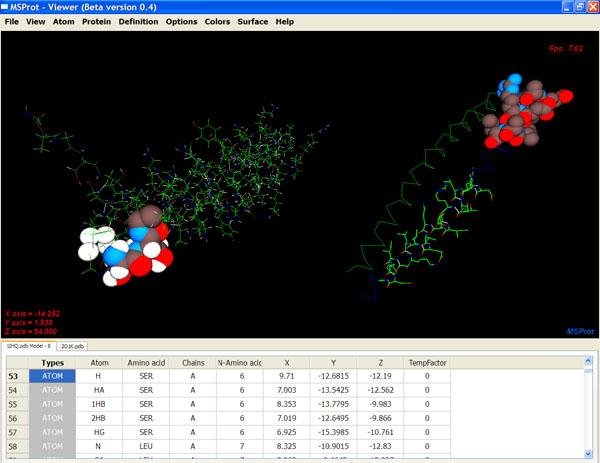Select row header 57
This screenshot has height=463, width=600.
tap(18, 432)
